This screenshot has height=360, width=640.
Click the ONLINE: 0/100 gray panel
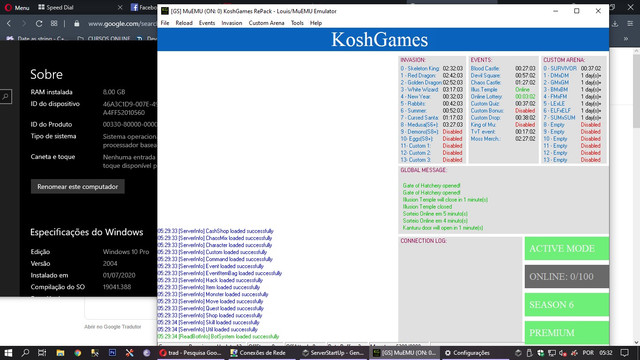(x=567, y=276)
